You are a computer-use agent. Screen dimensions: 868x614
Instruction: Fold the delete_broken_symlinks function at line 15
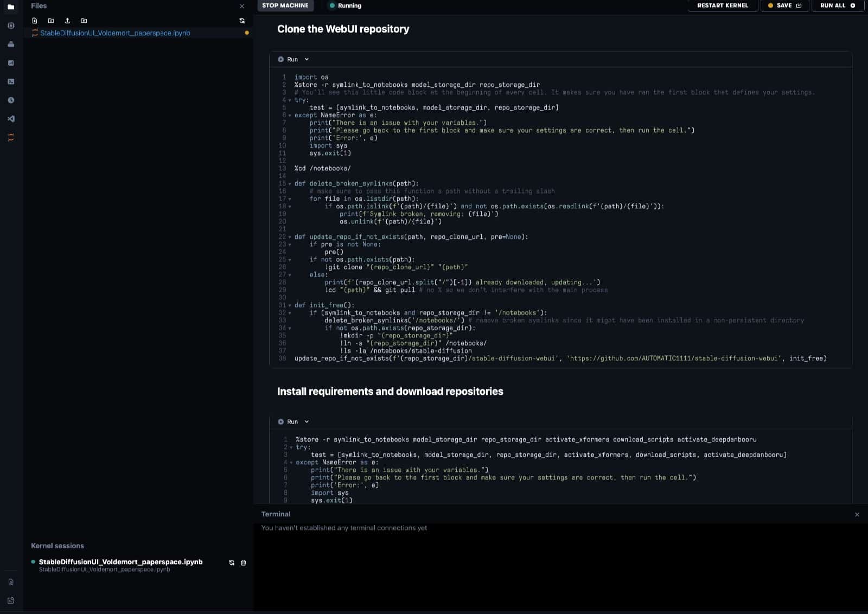(289, 184)
